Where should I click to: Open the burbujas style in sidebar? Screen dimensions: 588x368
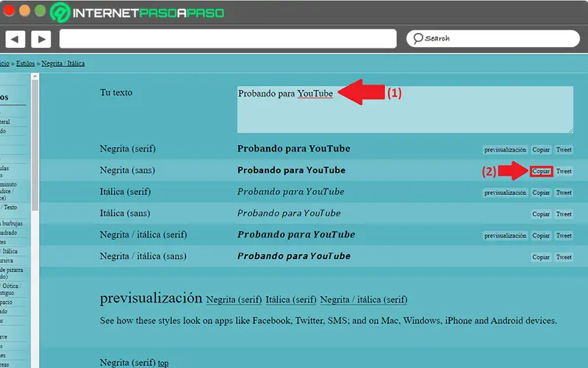pyautogui.click(x=12, y=224)
